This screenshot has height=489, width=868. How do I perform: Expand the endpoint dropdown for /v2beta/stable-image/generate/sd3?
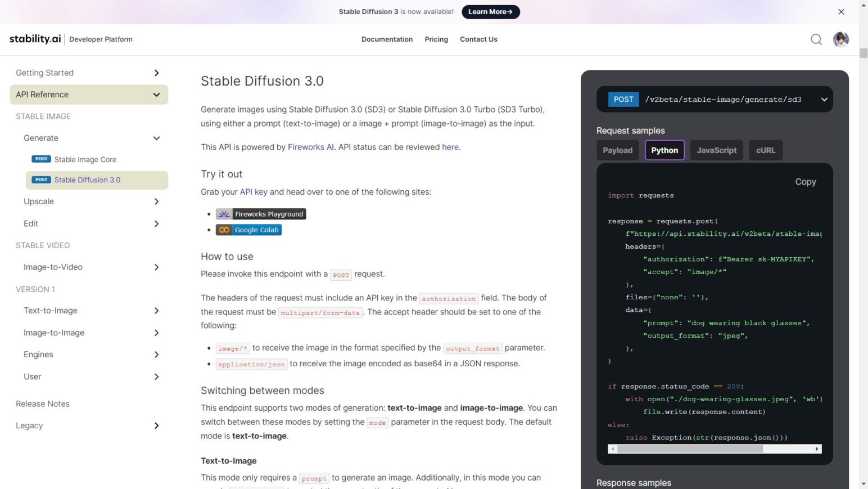click(824, 99)
